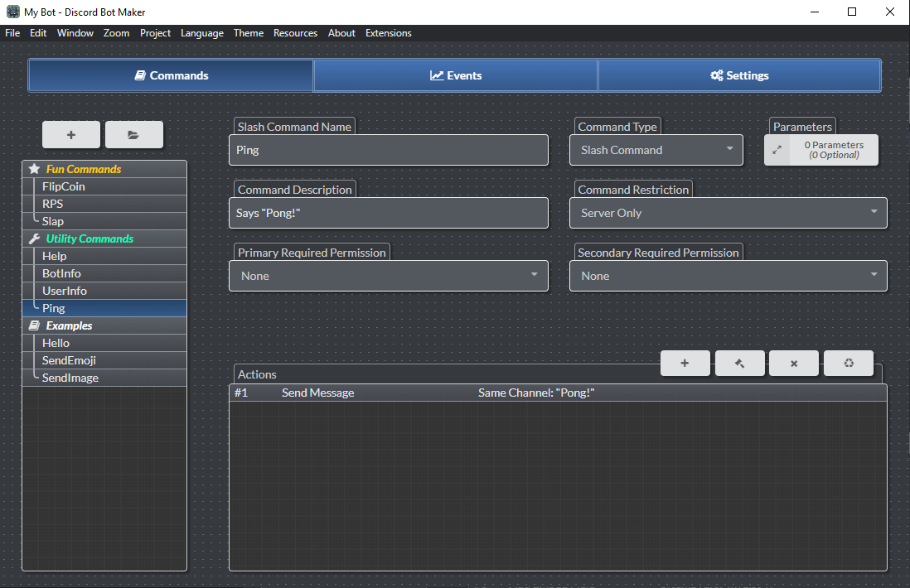
Task: Minimize the Discord Bot Maker window
Action: coord(814,12)
